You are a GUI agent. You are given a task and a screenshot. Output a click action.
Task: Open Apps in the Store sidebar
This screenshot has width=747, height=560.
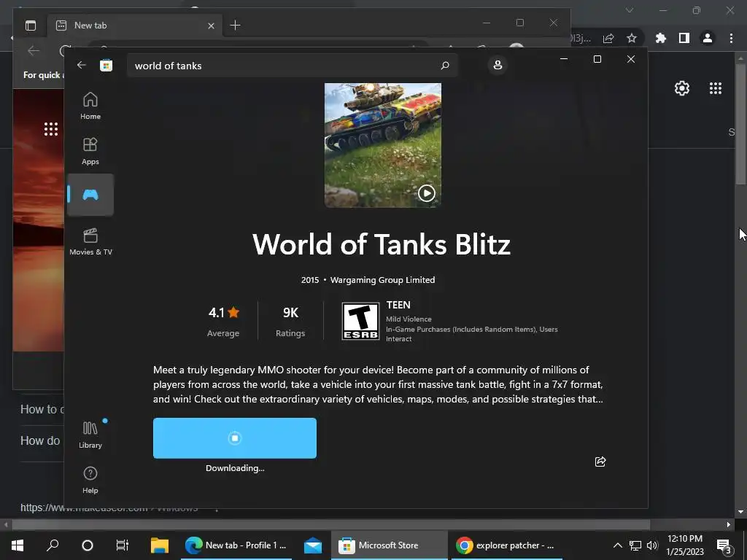tap(90, 151)
